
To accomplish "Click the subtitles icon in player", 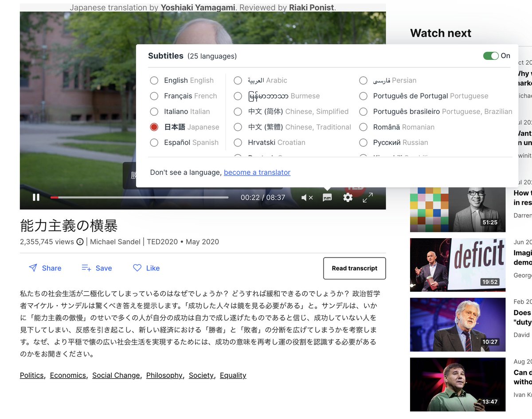I will (327, 198).
